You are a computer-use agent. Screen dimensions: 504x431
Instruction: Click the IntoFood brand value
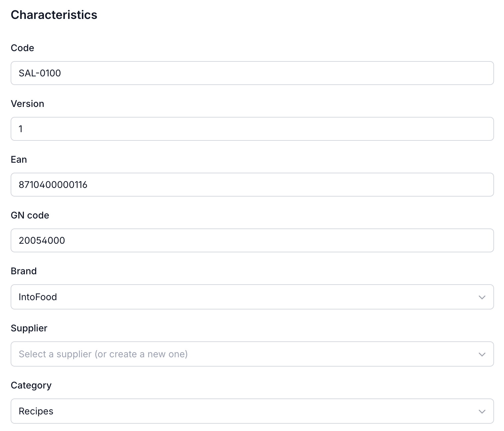[x=38, y=297]
